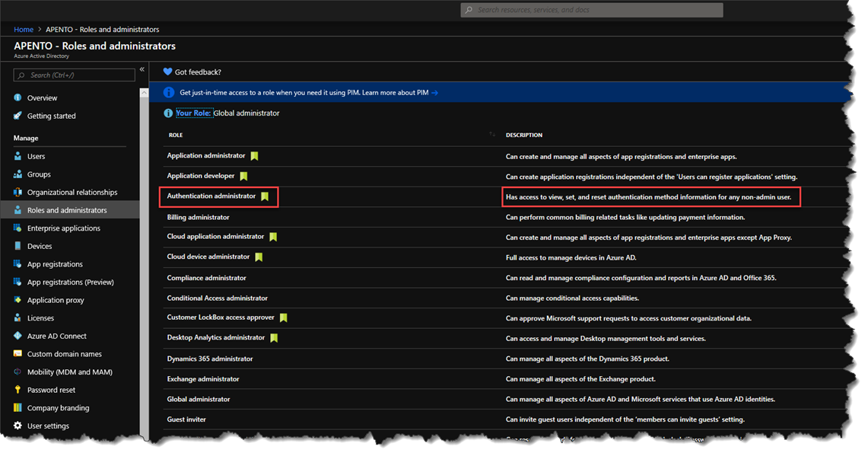Click 'Can manage conditional access capabilities.' text
The height and width of the screenshot is (456, 868).
tap(572, 298)
